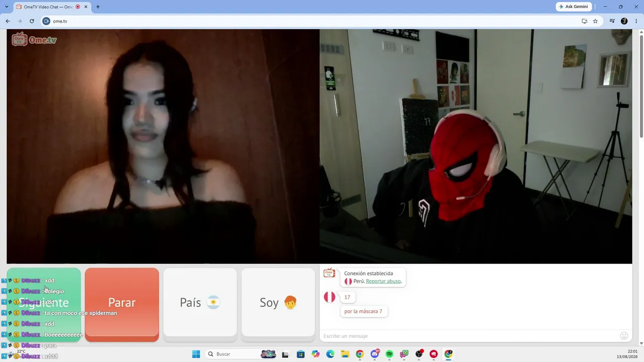Click the 'por la máscara 7' message
This screenshot has width=644, height=362.
click(x=363, y=311)
